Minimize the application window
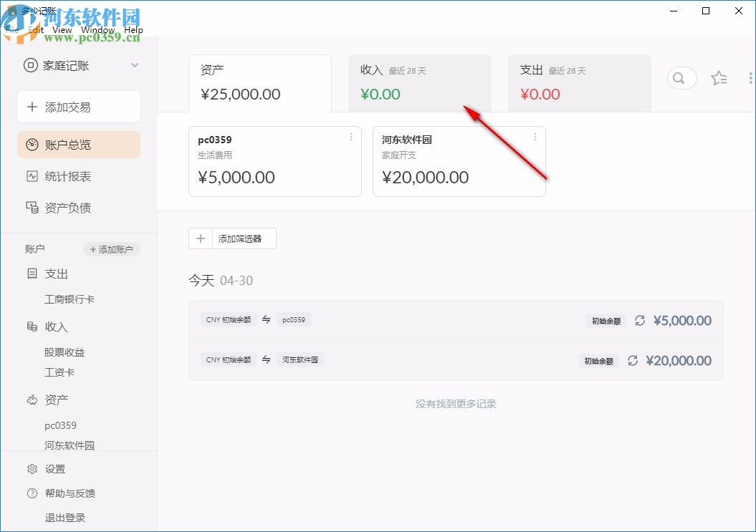756x532 pixels. pyautogui.click(x=674, y=11)
